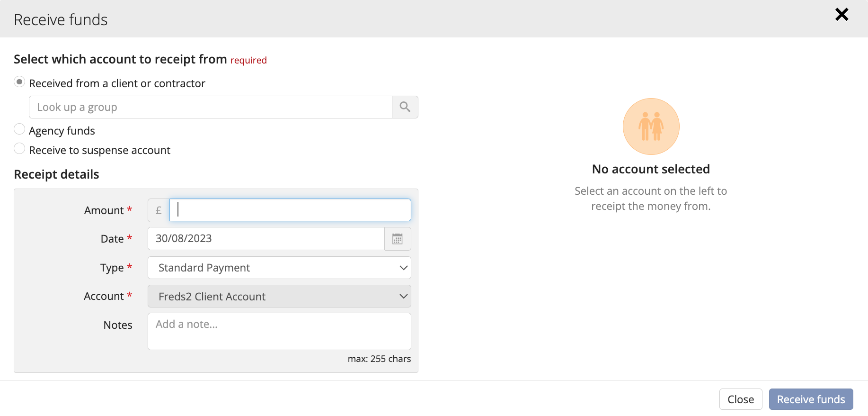Screen dimensions: 868x416
Task: Click the Receive funds submit button
Action: pos(811,399)
